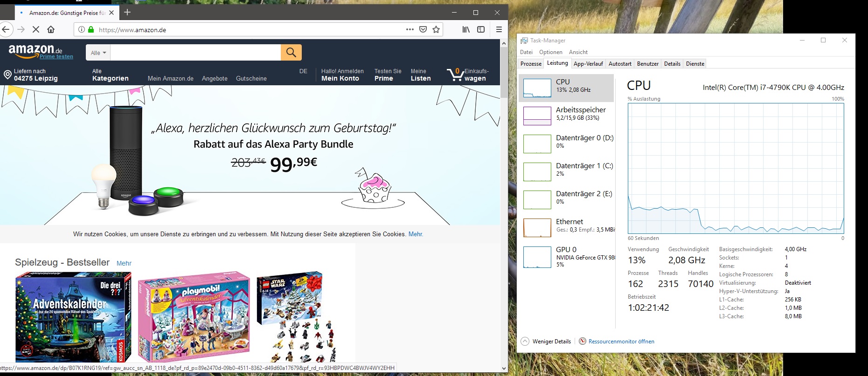Open the Alle search category dropdown
This screenshot has width=868, height=376.
pyautogui.click(x=98, y=53)
